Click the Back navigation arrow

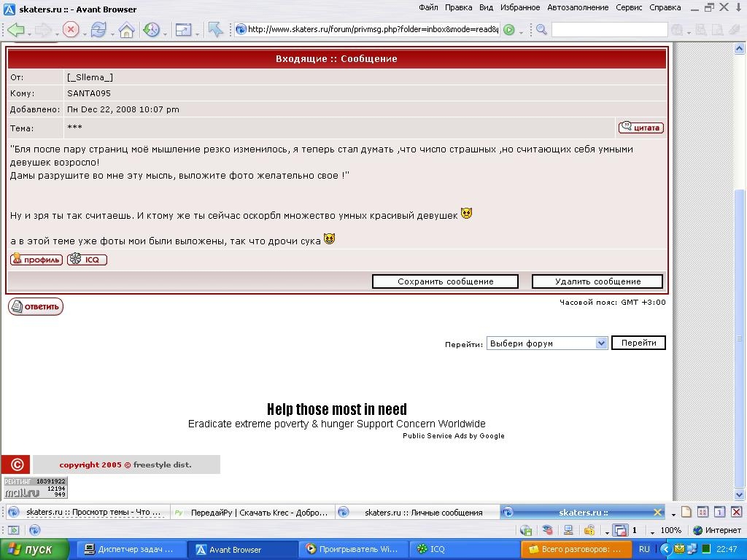tap(15, 30)
